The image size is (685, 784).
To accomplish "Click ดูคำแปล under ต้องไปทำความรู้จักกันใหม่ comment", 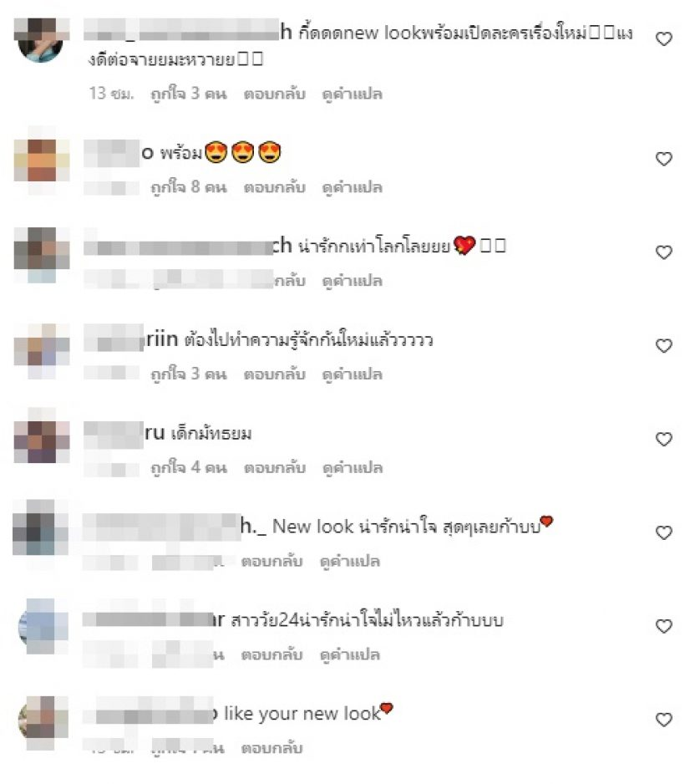I will click(353, 374).
